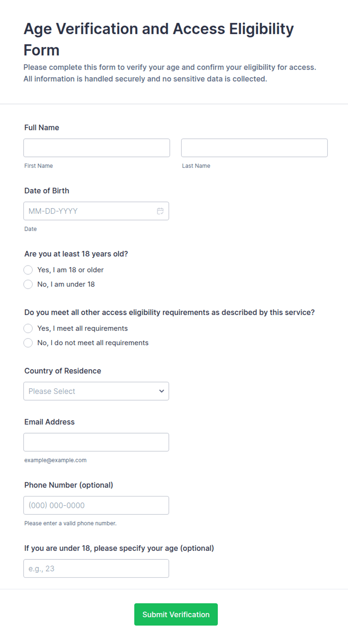This screenshot has width=348, height=644.
Task: Click the 'Country of Residence' label
Action: pos(62,371)
